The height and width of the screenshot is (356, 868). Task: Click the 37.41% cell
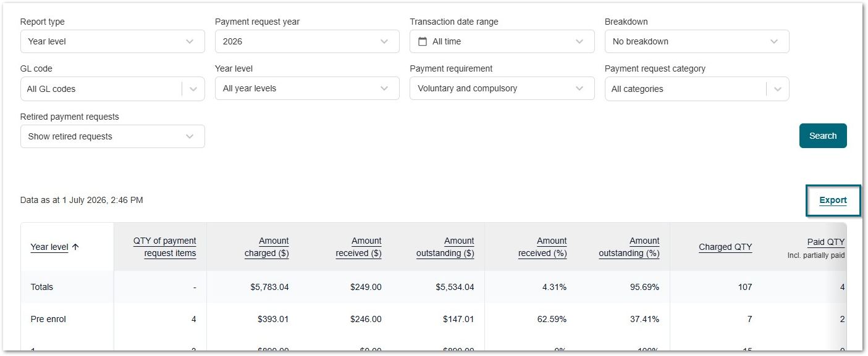click(644, 319)
